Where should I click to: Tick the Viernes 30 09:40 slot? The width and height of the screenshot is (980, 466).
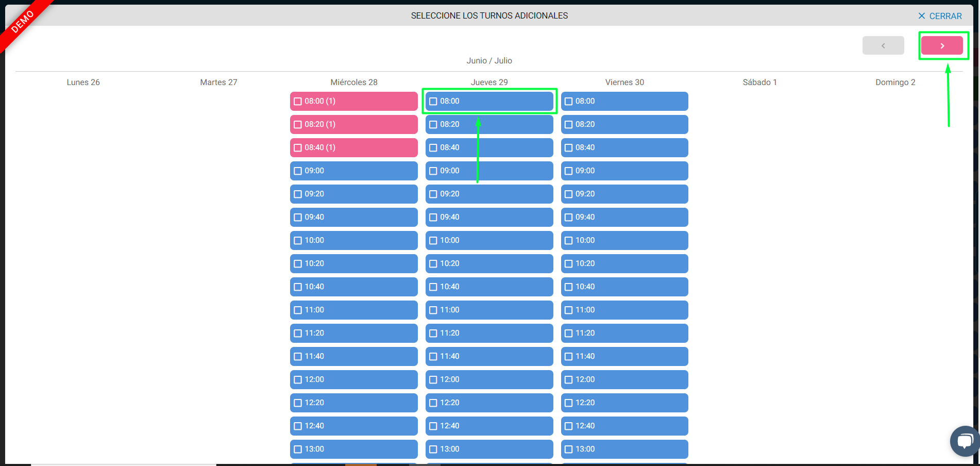click(624, 217)
